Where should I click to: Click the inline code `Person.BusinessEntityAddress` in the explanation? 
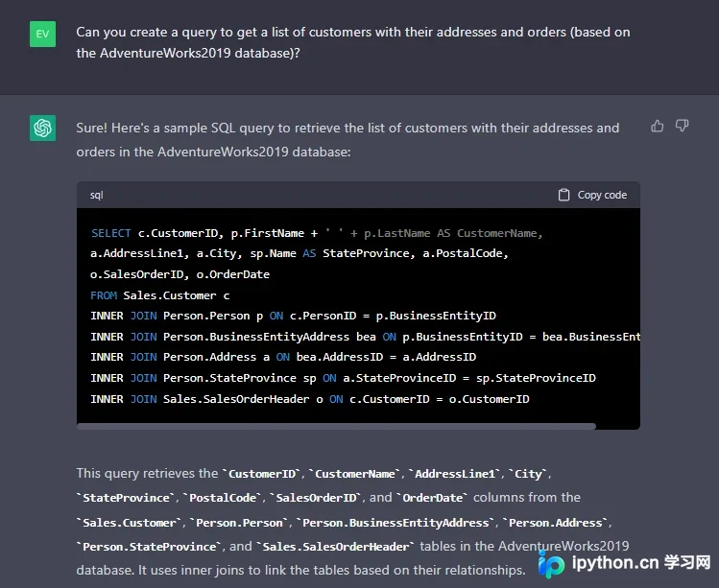[395, 523]
